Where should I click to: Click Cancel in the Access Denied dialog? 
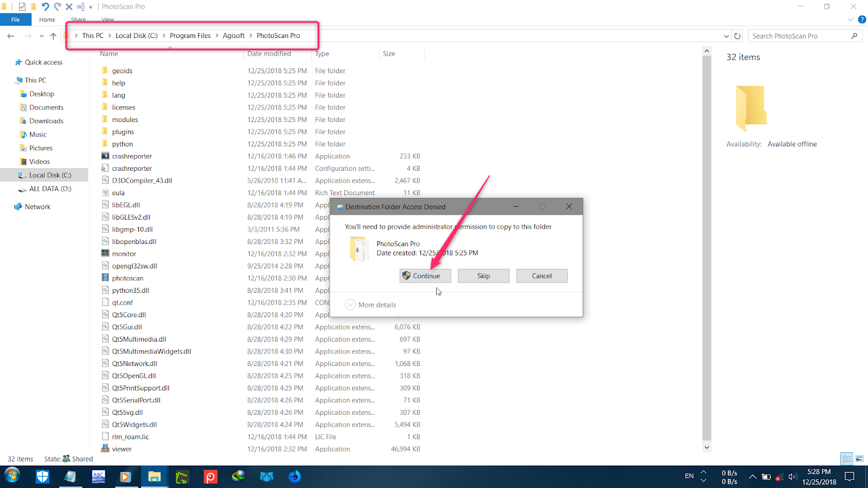[542, 276]
